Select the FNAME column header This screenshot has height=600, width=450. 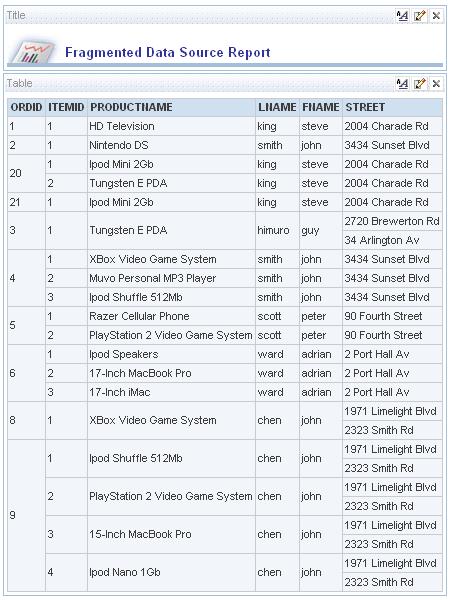click(321, 107)
